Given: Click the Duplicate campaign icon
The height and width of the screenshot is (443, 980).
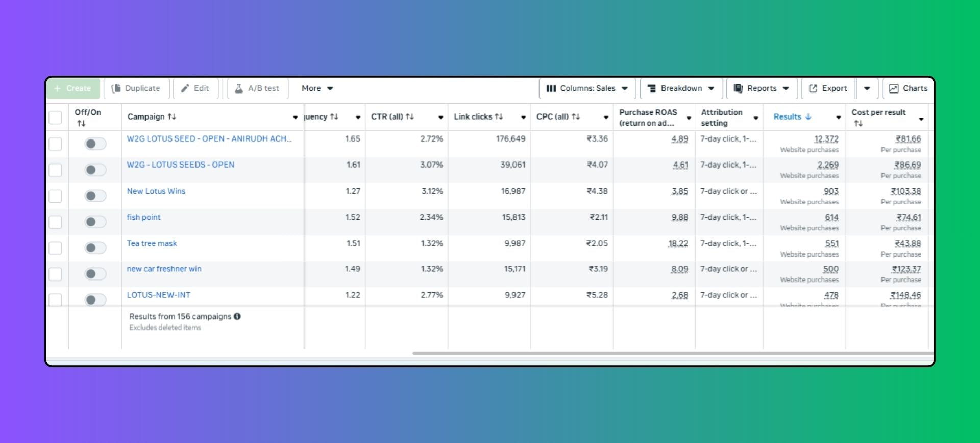Looking at the screenshot, I should (x=116, y=88).
